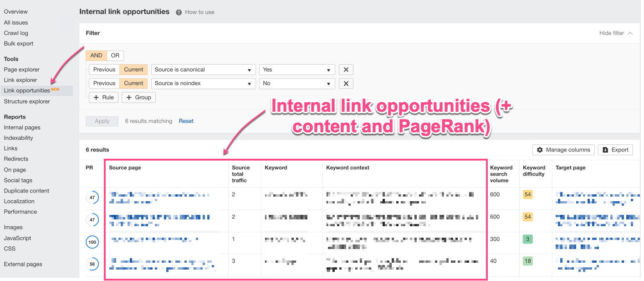
Task: Open Page explorer tool
Action: tap(22, 70)
